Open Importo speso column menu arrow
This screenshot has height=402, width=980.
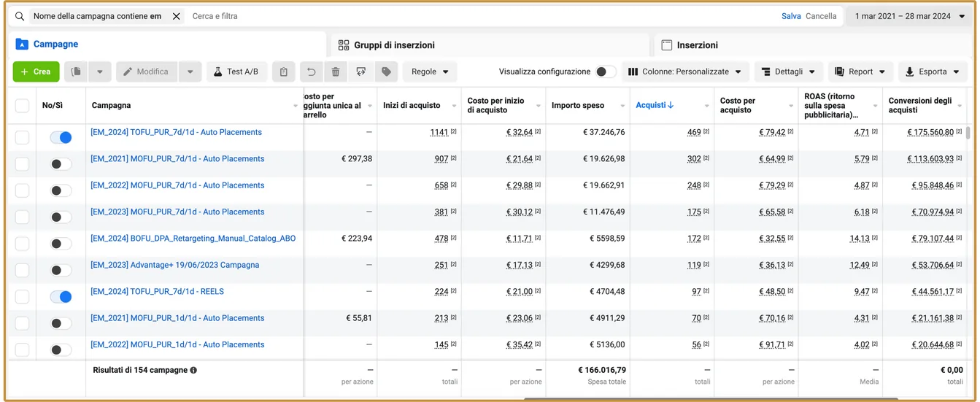(x=622, y=107)
